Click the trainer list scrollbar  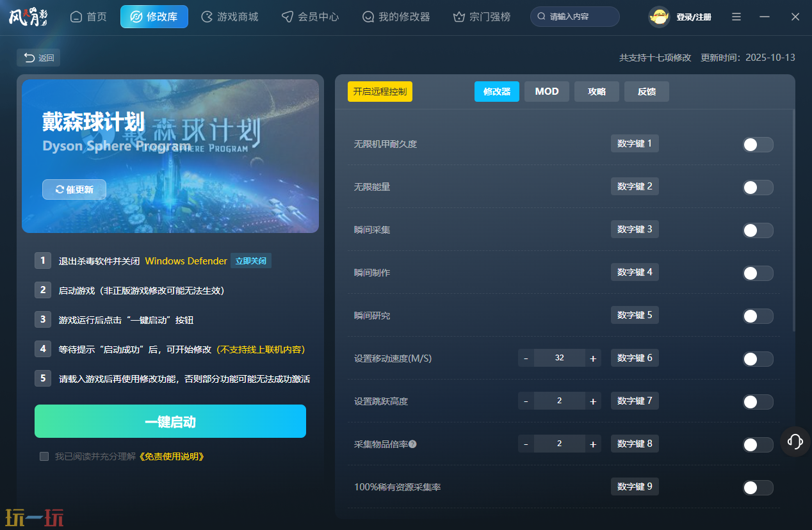click(794, 220)
